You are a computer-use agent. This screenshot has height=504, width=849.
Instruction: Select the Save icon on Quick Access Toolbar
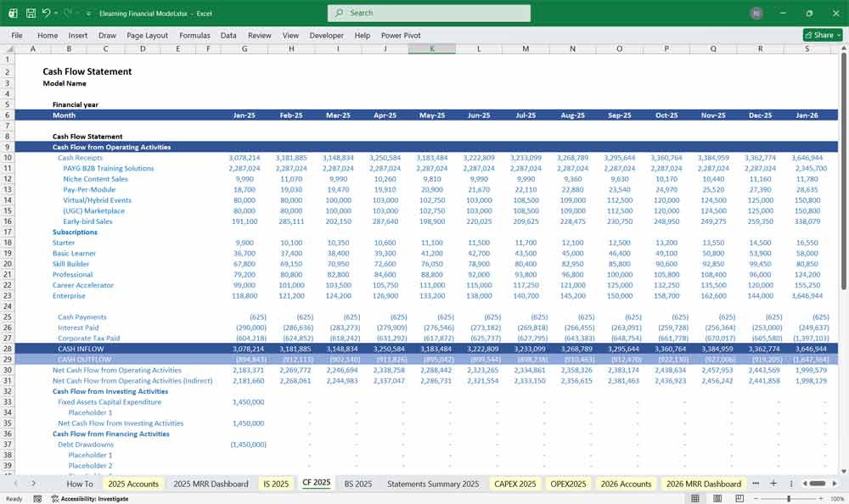point(30,12)
